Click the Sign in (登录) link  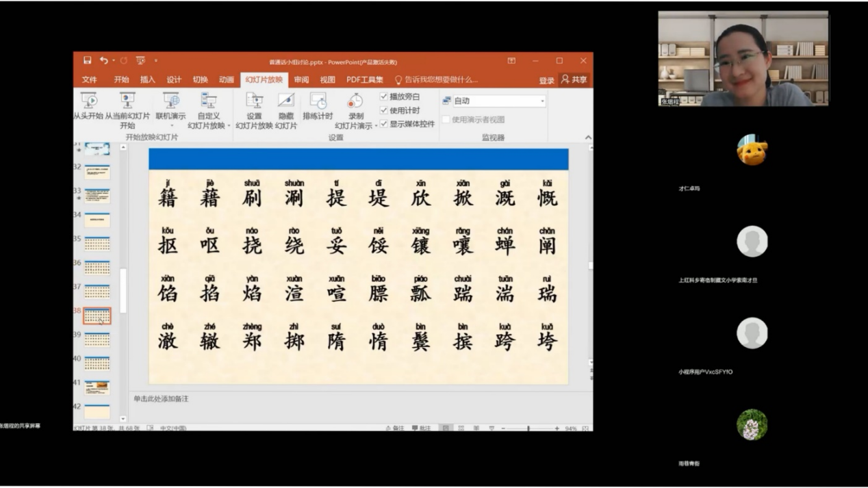[546, 81]
